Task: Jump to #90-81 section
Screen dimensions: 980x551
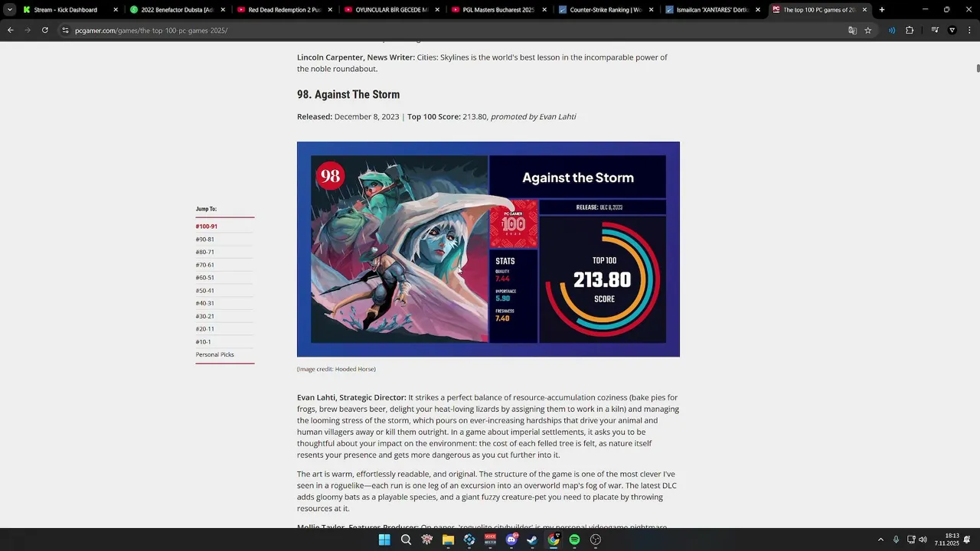Action: coord(204,240)
